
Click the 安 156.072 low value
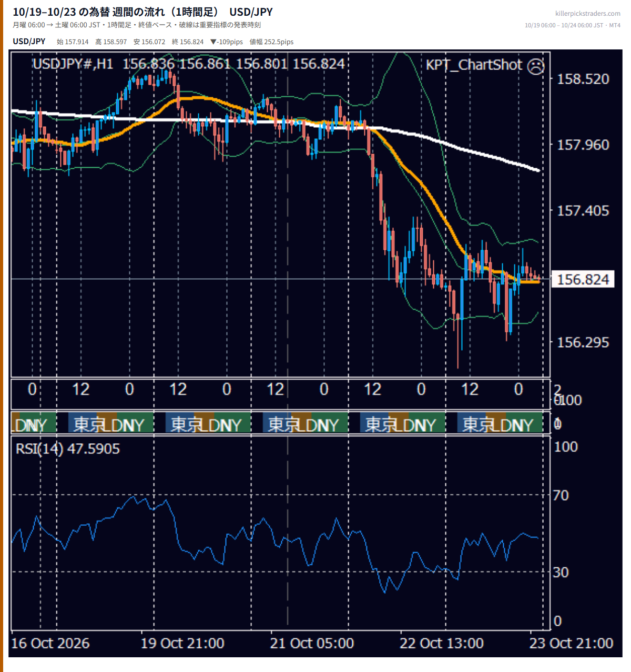149,42
